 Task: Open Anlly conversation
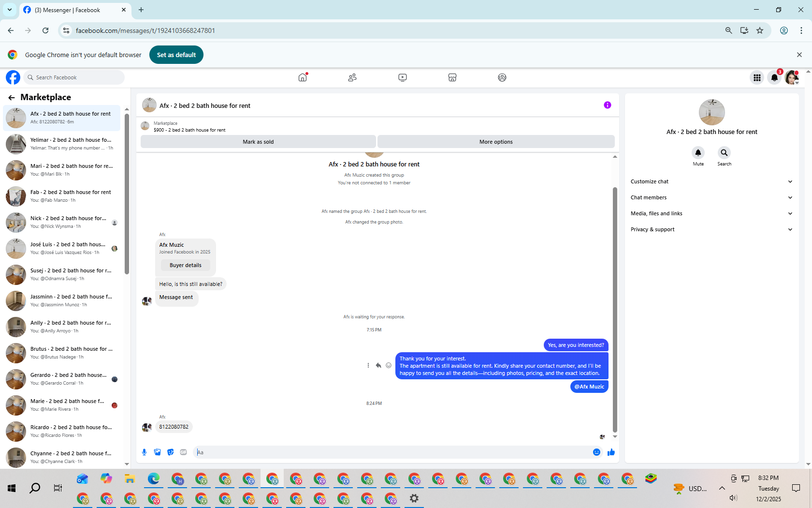(x=62, y=327)
